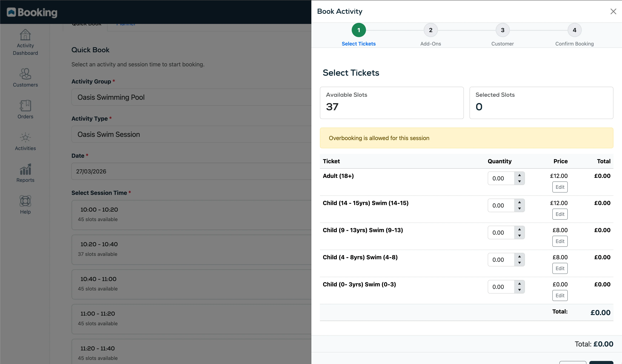Click the overbooking allowed notice
The height and width of the screenshot is (364, 622).
pyautogui.click(x=466, y=138)
